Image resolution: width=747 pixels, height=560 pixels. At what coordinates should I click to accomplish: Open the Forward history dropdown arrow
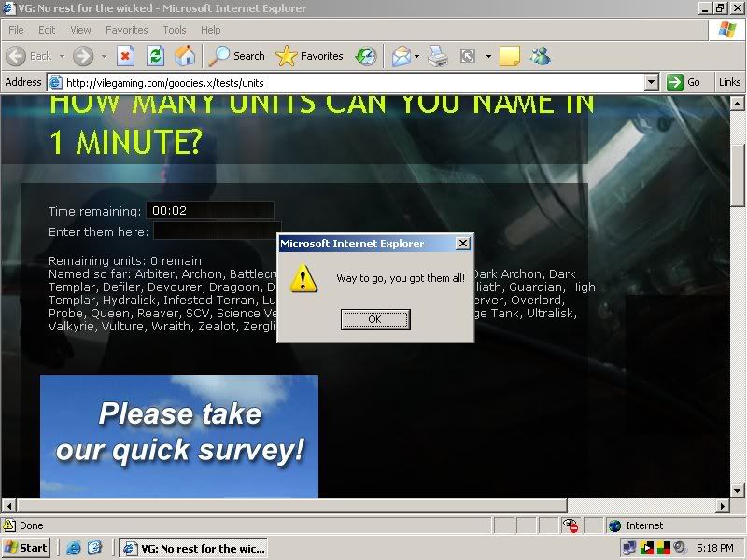104,56
